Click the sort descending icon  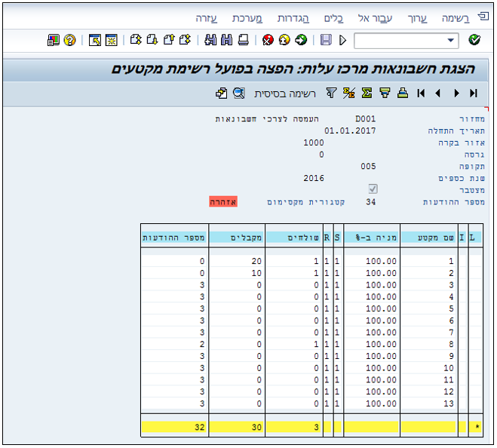385,93
